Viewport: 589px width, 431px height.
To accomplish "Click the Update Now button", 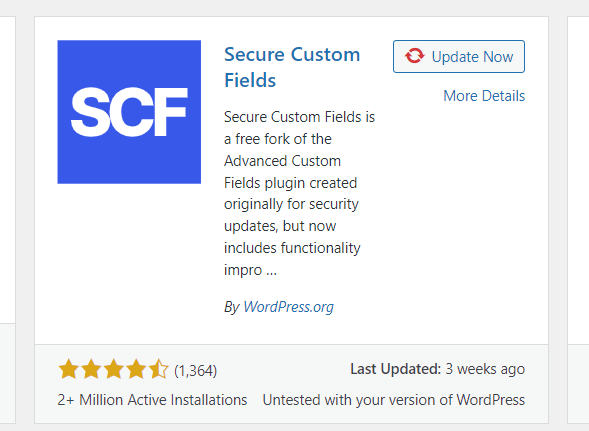I will coord(459,56).
